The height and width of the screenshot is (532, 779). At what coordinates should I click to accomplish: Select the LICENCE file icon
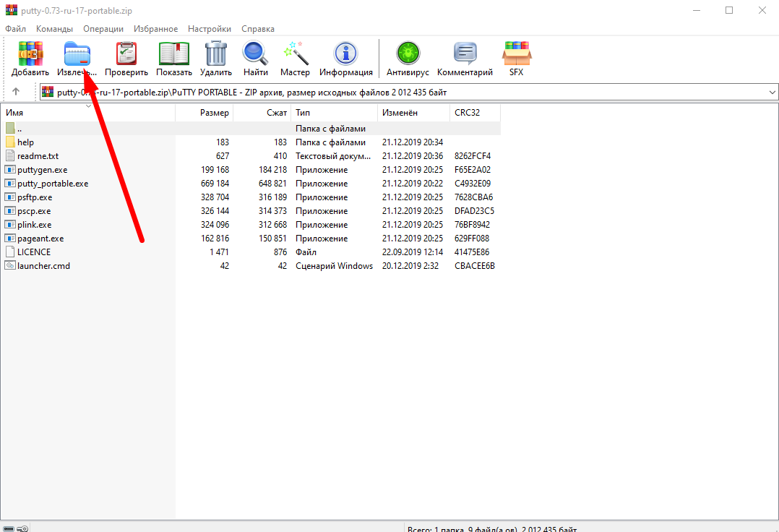(x=10, y=252)
